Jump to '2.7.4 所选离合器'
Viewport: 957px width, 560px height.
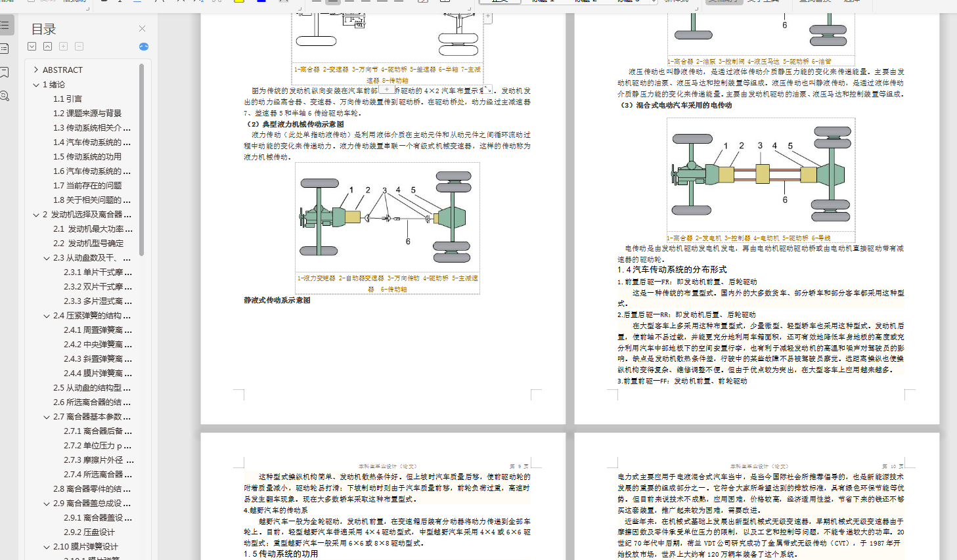[98, 475]
